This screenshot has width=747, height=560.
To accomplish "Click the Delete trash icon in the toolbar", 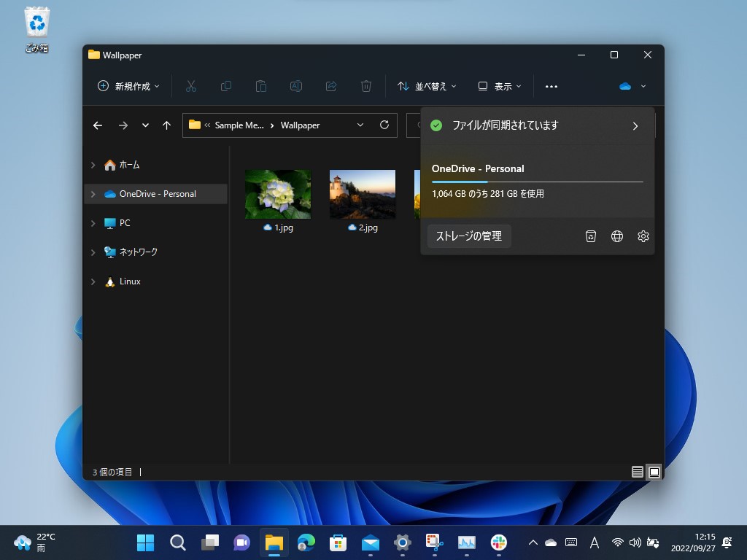I will [366, 86].
